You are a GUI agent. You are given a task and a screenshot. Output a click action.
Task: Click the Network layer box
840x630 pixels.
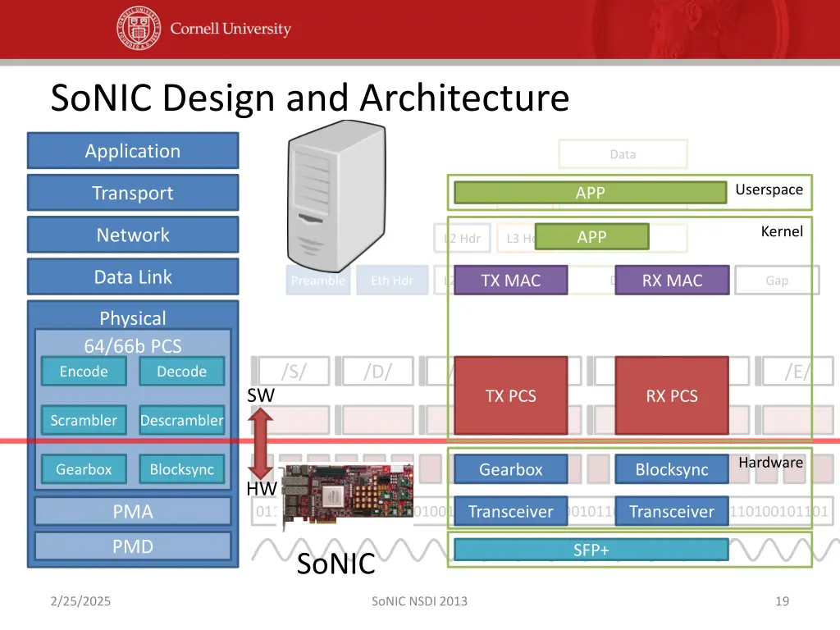(x=133, y=235)
